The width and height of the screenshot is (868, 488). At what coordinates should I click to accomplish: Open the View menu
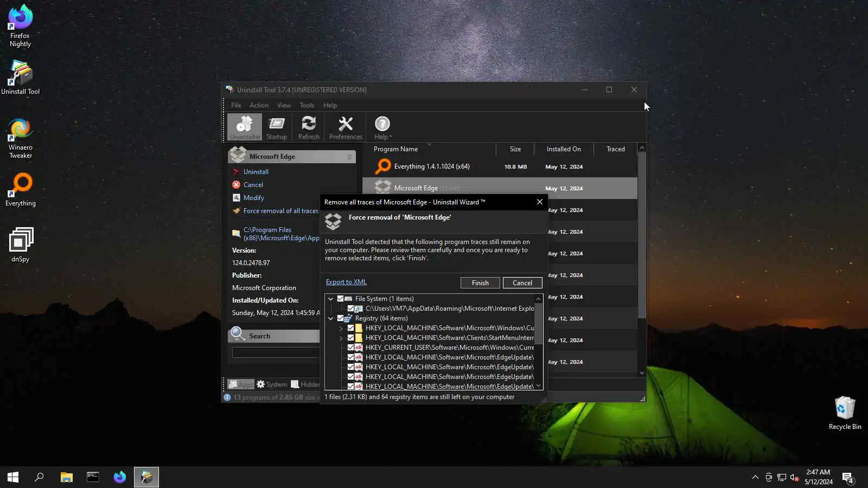[284, 105]
